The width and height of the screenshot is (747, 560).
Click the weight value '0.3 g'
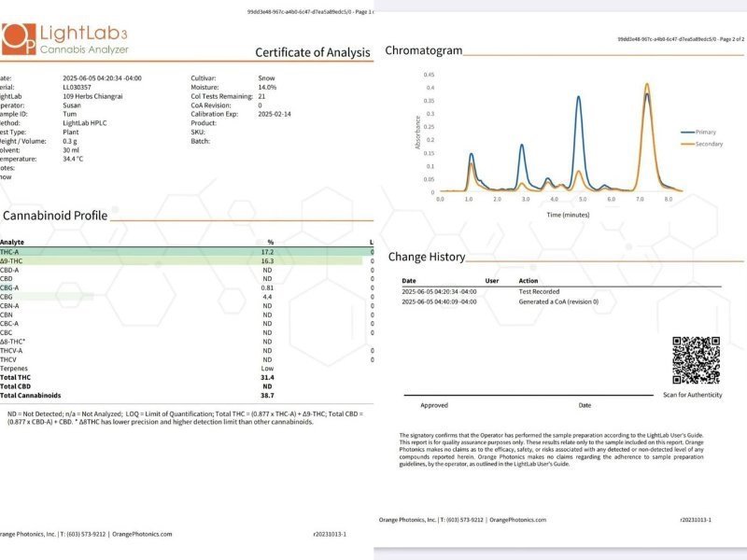click(69, 141)
